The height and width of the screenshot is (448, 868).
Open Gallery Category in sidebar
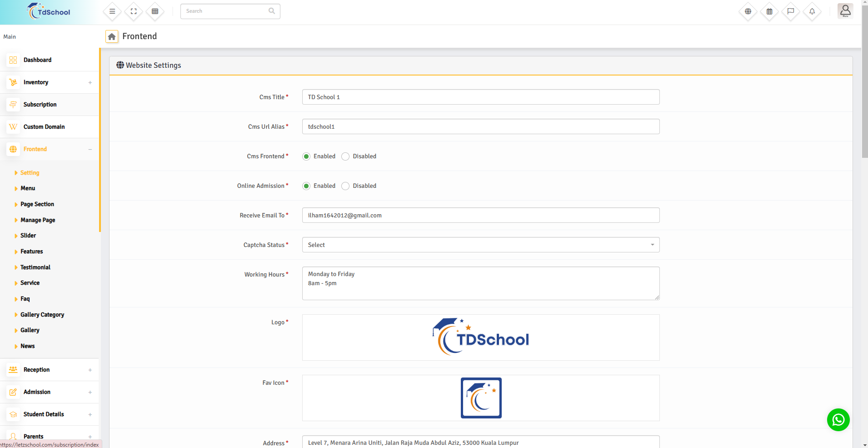point(42,315)
